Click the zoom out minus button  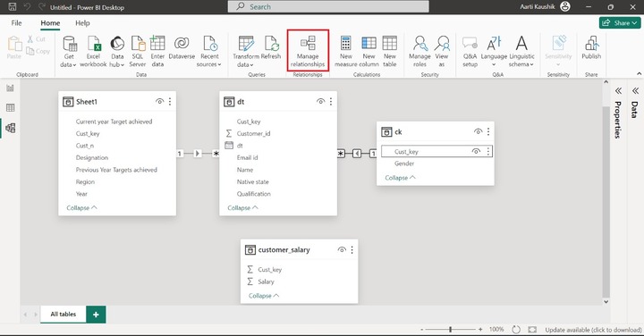(421, 330)
